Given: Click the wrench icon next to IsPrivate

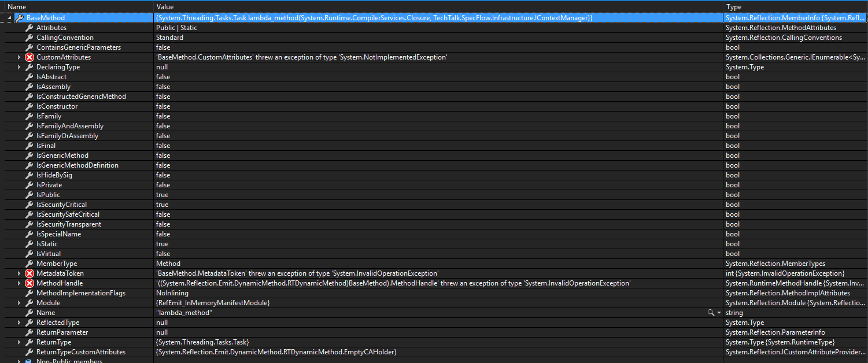Looking at the screenshot, I should tap(29, 185).
